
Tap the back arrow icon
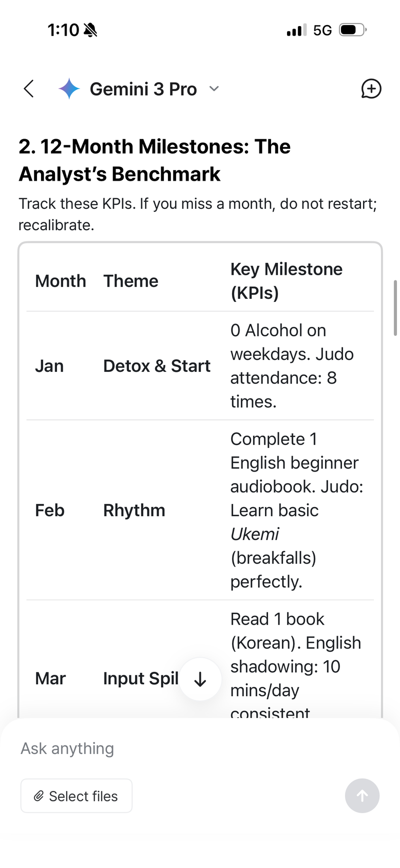[29, 89]
